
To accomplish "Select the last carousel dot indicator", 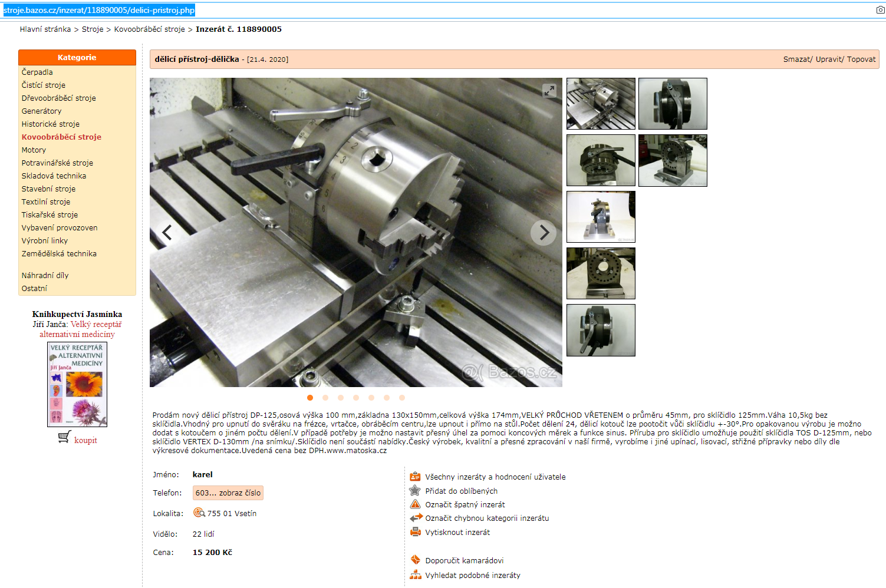I will point(402,398).
